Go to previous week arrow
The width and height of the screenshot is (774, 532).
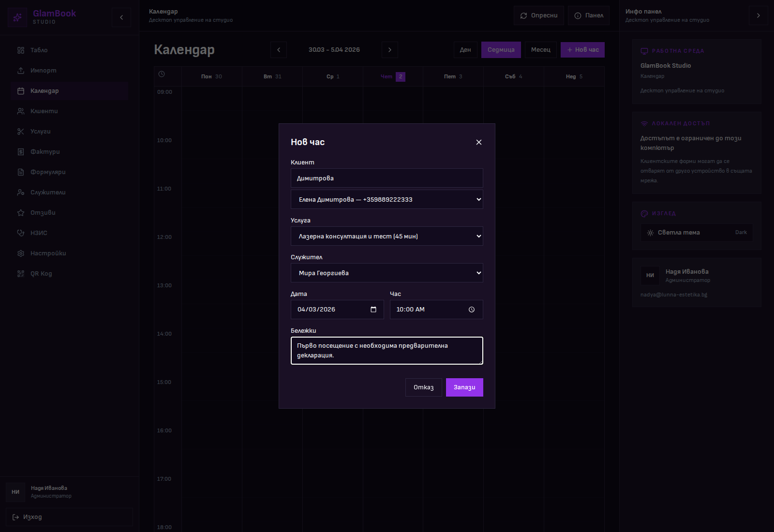[x=279, y=50]
